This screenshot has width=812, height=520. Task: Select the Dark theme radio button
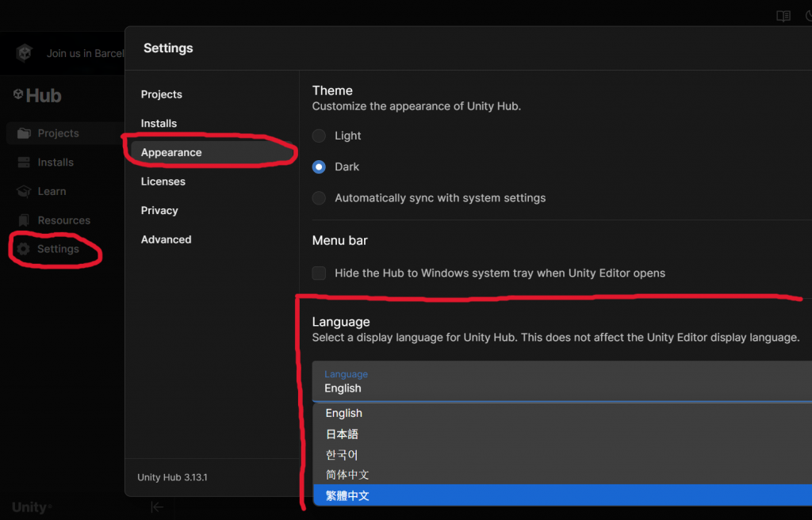coord(319,166)
